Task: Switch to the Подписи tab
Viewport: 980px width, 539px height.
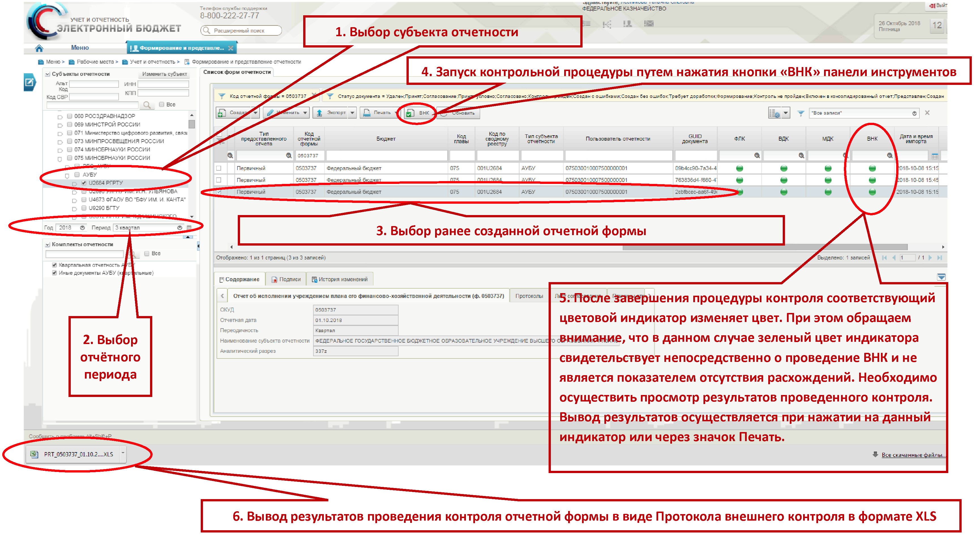Action: point(286,280)
